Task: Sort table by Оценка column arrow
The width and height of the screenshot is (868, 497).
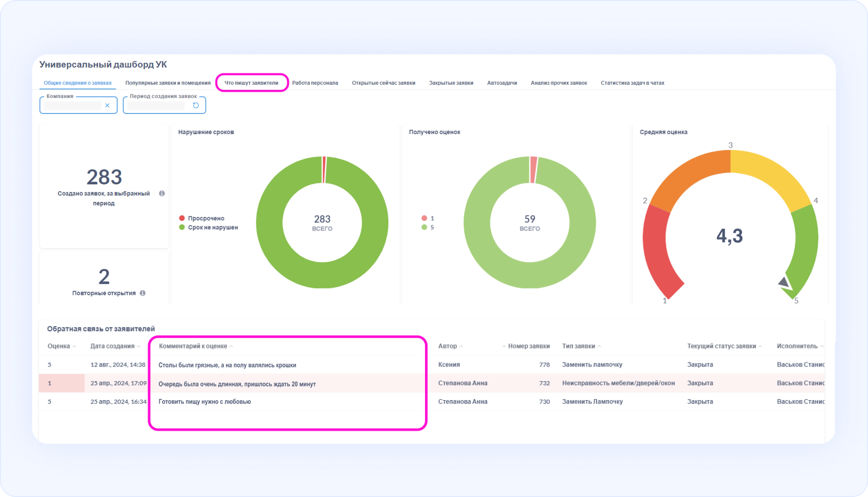Action: click(74, 346)
